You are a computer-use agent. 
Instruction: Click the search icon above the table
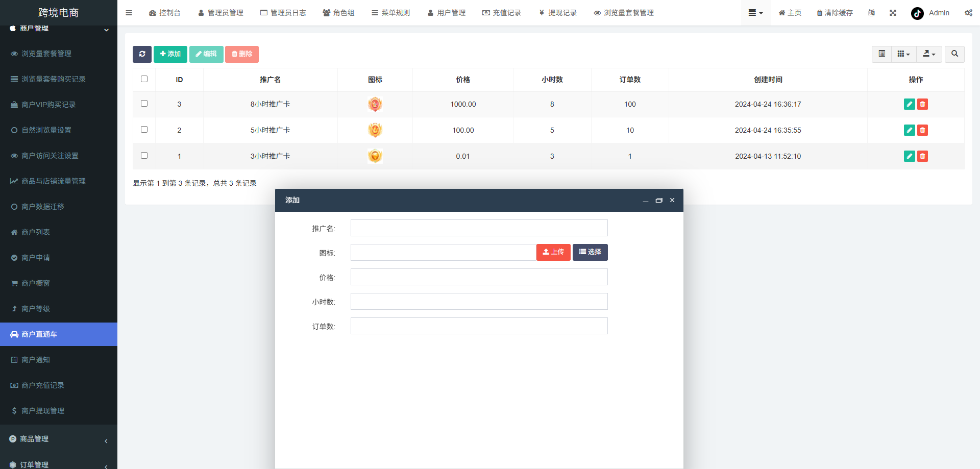pos(954,54)
